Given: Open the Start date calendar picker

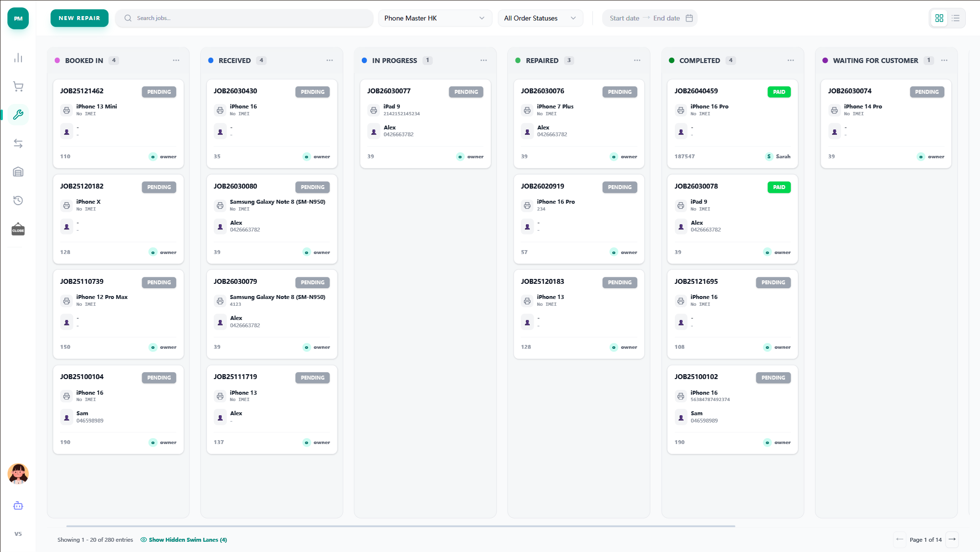Looking at the screenshot, I should (624, 18).
